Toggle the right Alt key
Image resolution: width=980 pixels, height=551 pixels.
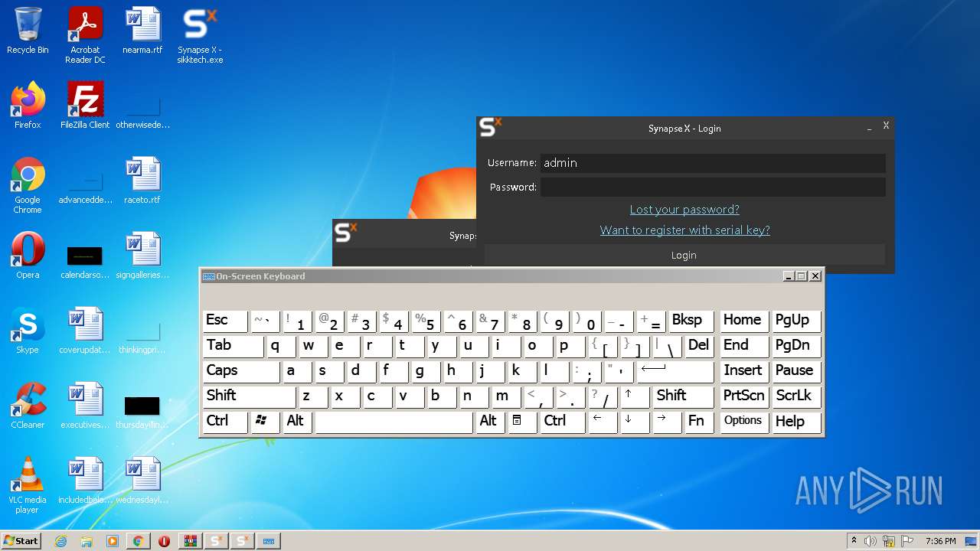click(490, 422)
